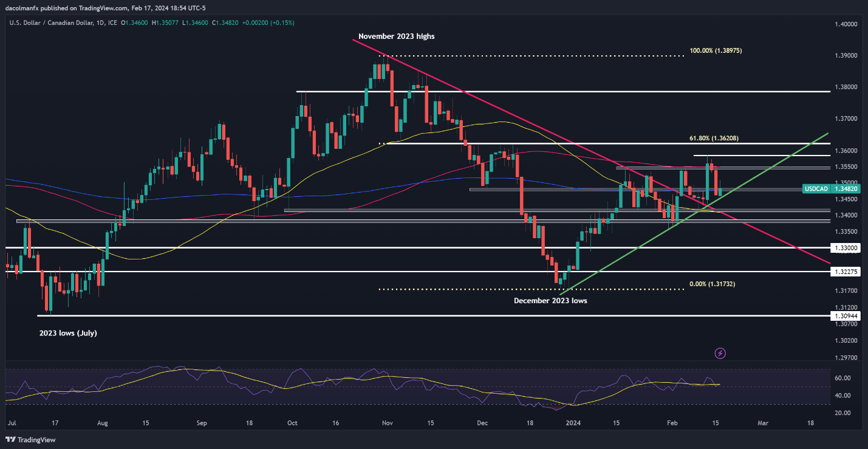Click 1.39000 on the price axis
This screenshot has height=449, width=868.
click(845, 56)
